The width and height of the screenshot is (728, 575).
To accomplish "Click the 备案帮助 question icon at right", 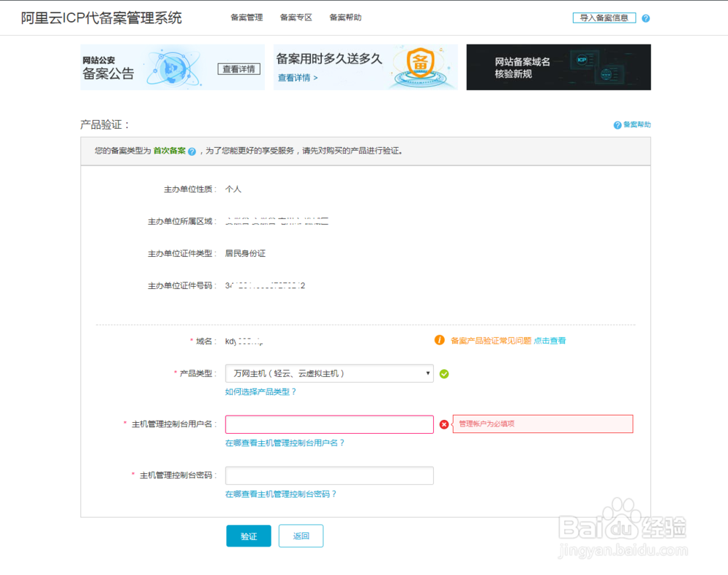I will click(617, 125).
